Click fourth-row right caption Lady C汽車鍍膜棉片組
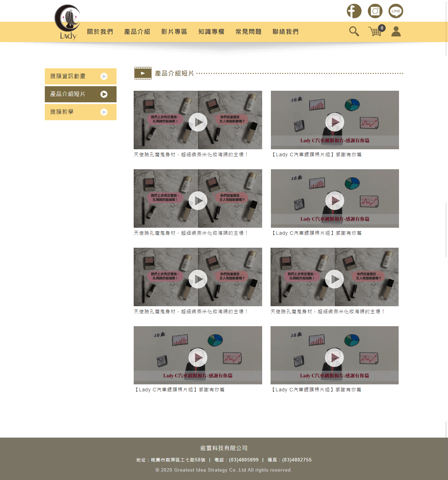Viewport: 448px width, 480px height. coord(316,390)
